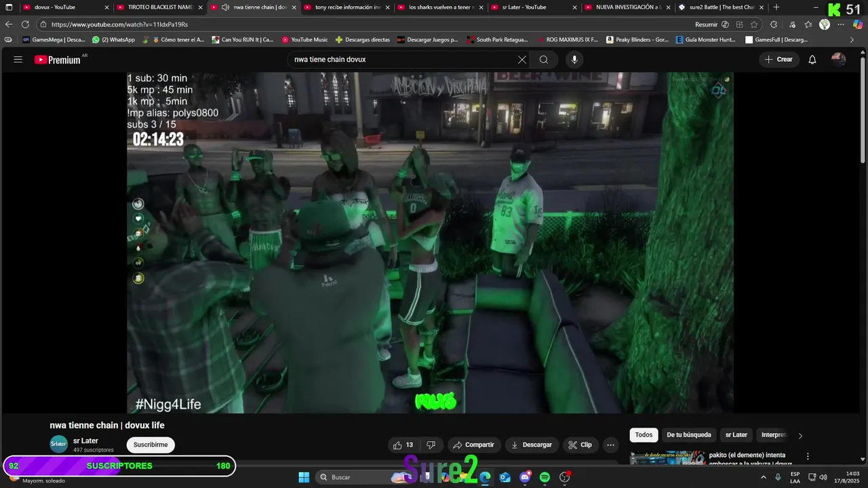Open the WhatsApp bookmark

click(x=113, y=40)
